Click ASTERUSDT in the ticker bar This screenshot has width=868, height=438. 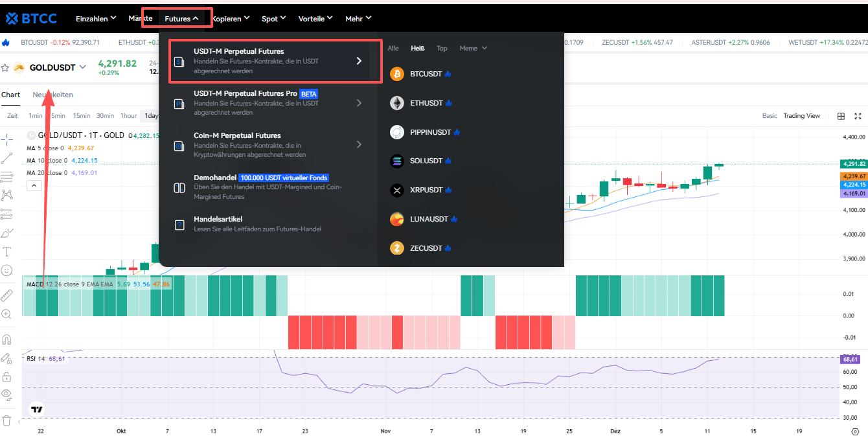point(731,43)
